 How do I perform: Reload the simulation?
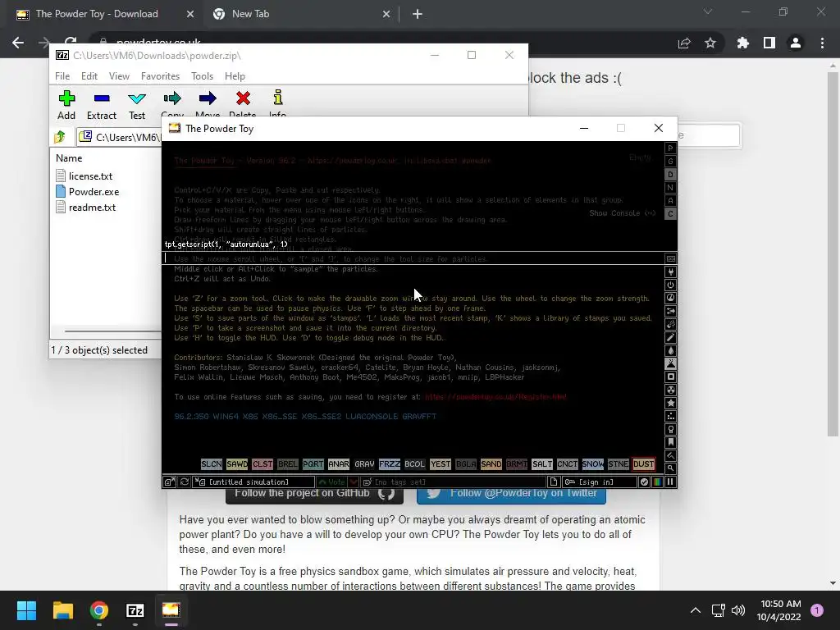[185, 482]
